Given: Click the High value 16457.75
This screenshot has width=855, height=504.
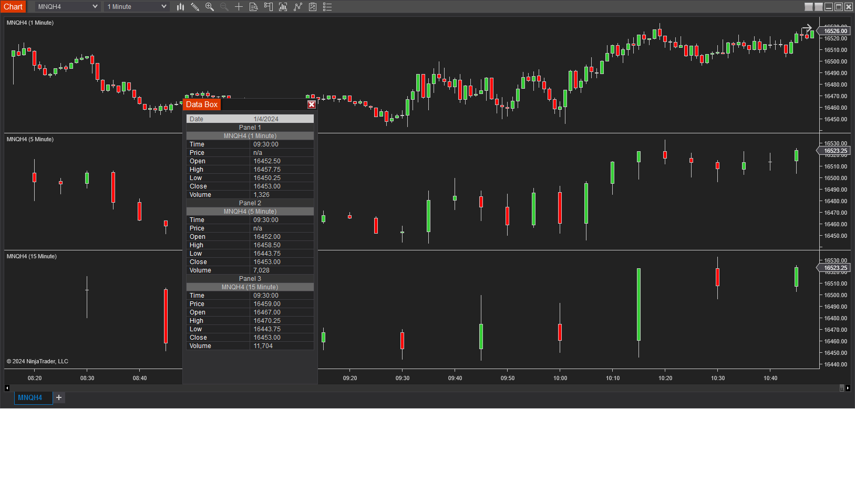Looking at the screenshot, I should [267, 170].
